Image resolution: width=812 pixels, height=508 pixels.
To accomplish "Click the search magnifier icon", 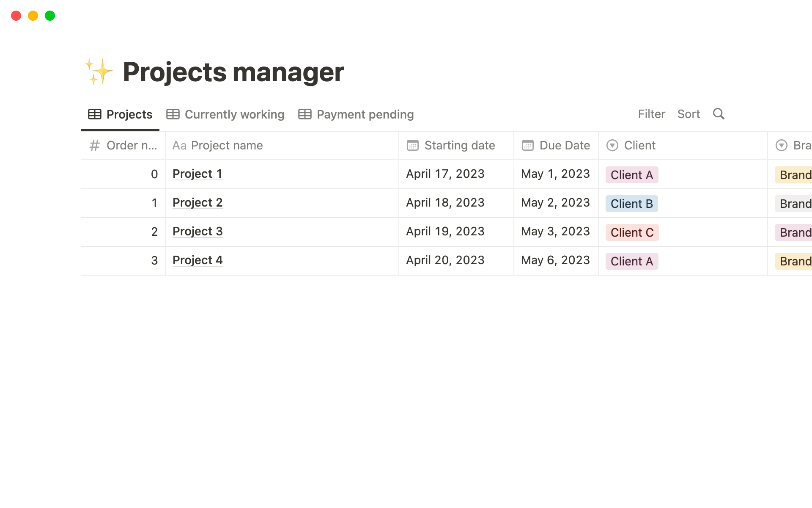I will [x=719, y=114].
